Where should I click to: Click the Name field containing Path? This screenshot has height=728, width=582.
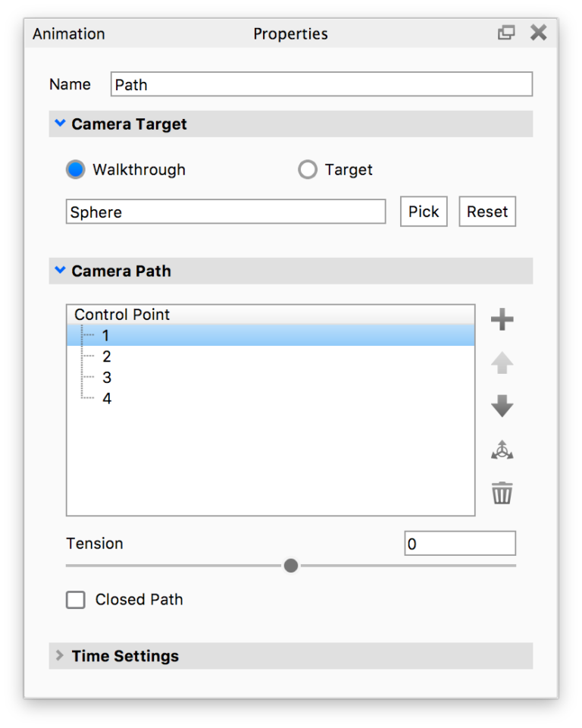[321, 84]
